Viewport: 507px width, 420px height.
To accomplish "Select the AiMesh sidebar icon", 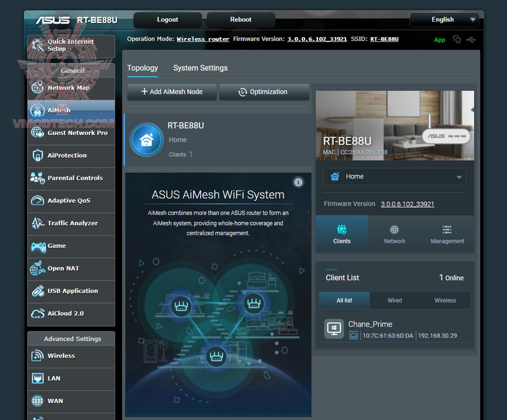I will click(38, 110).
